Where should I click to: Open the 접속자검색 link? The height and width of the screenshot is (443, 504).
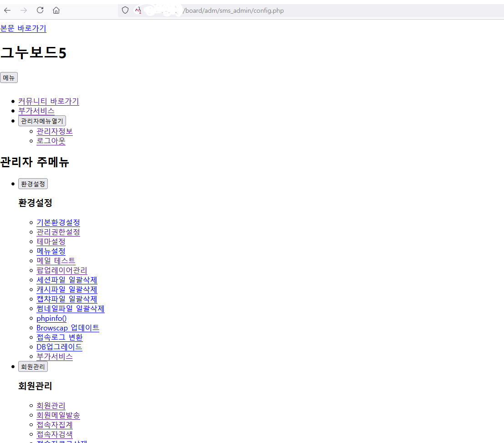point(55,435)
